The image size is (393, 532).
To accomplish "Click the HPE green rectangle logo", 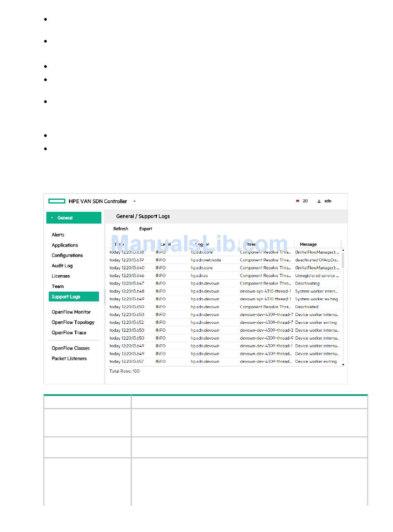I will click(57, 201).
